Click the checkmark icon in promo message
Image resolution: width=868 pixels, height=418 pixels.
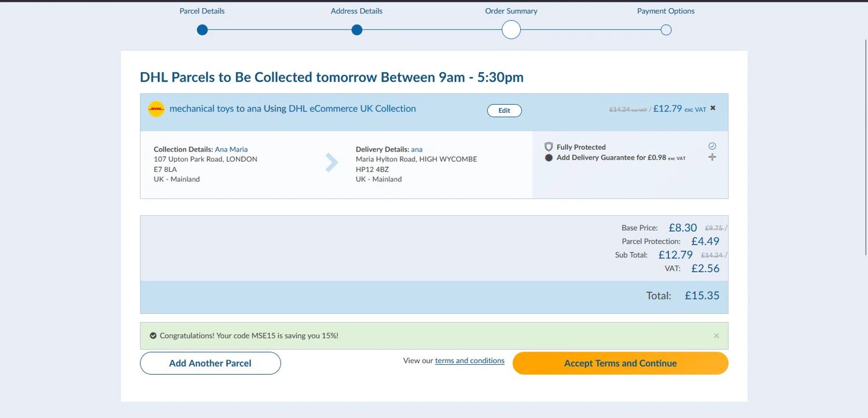point(153,335)
